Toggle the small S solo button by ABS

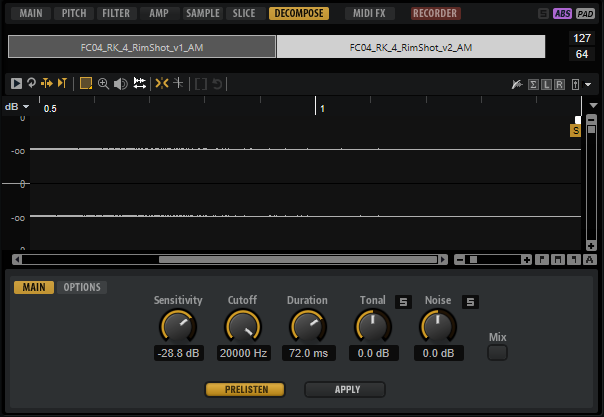click(x=543, y=14)
